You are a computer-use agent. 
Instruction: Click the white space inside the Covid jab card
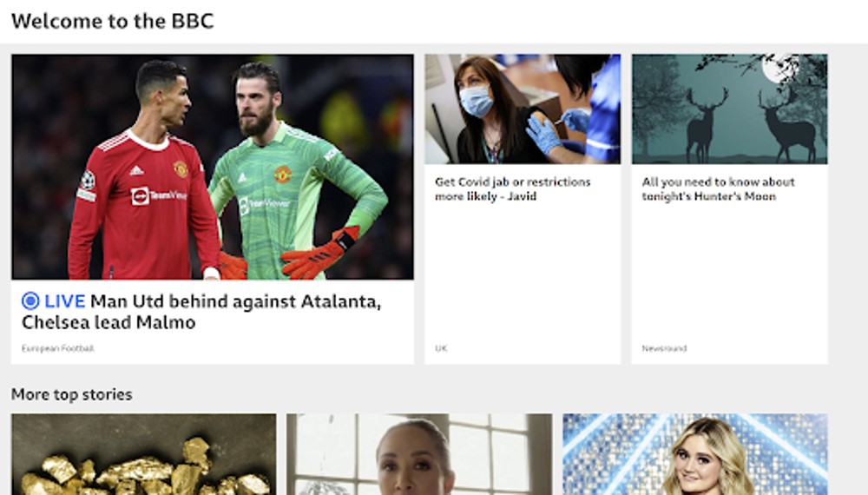tap(523, 271)
